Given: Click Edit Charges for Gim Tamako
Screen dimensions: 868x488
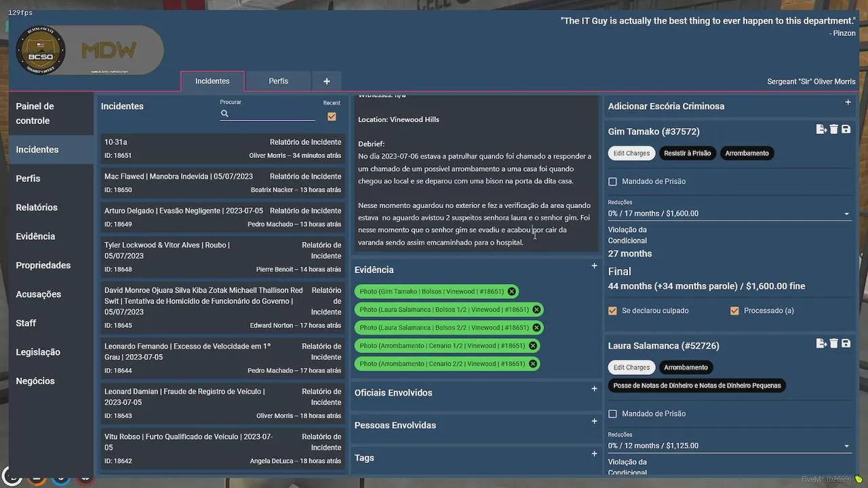Looking at the screenshot, I should 631,153.
